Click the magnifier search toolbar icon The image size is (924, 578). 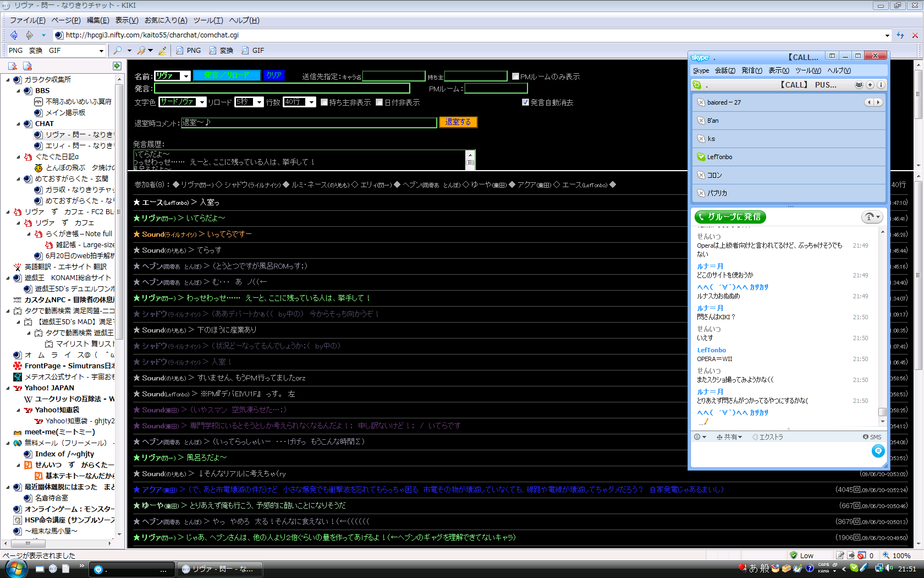click(x=118, y=51)
